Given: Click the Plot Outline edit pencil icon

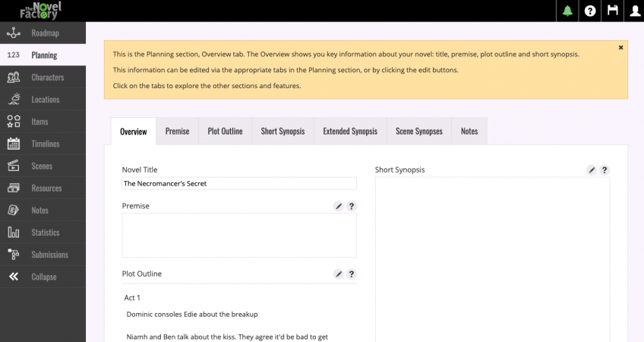Looking at the screenshot, I should coord(339,274).
